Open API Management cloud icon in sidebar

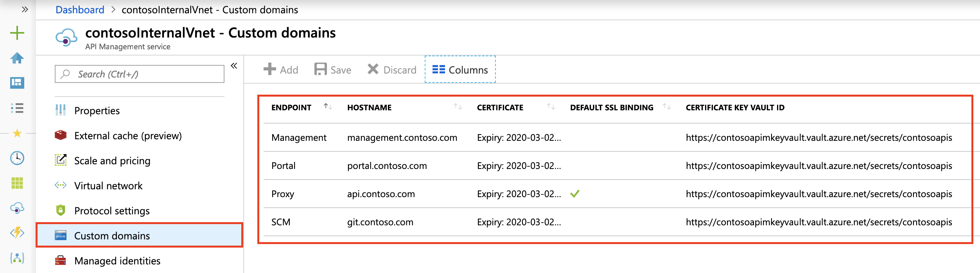pos(17,208)
